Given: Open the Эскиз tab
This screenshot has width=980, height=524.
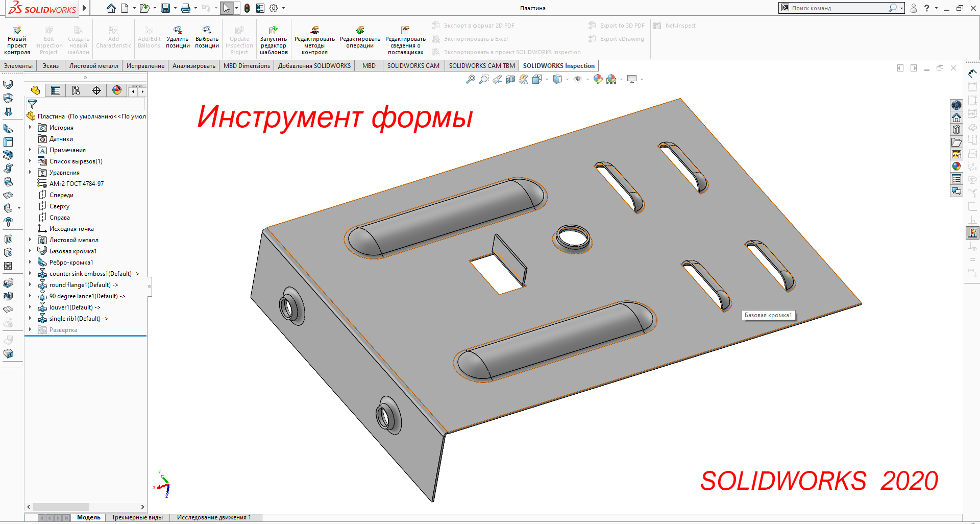Looking at the screenshot, I should (x=51, y=66).
